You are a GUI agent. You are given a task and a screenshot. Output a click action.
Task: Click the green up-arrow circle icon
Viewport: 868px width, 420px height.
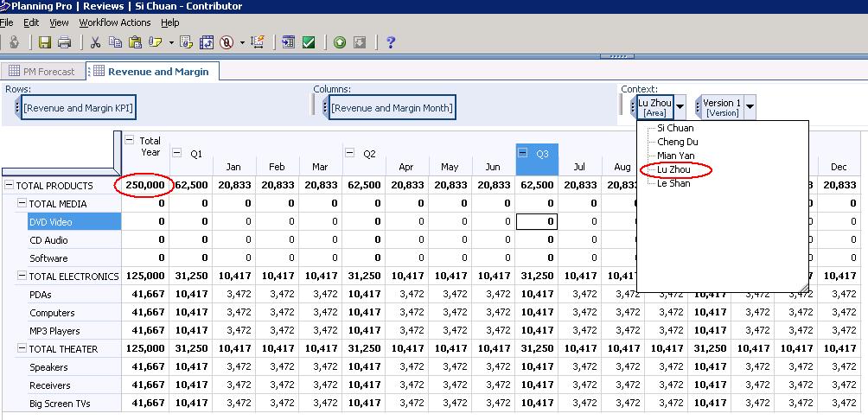click(340, 42)
